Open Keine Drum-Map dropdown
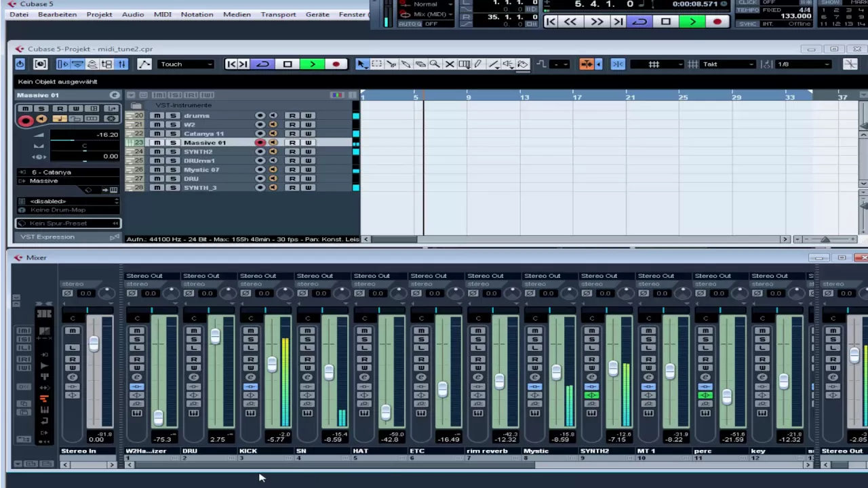 tap(68, 210)
